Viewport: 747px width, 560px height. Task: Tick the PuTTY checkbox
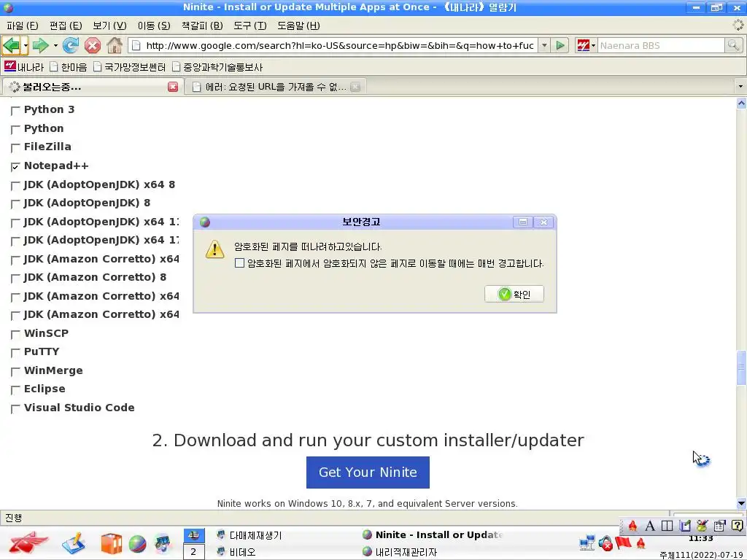[15, 353]
